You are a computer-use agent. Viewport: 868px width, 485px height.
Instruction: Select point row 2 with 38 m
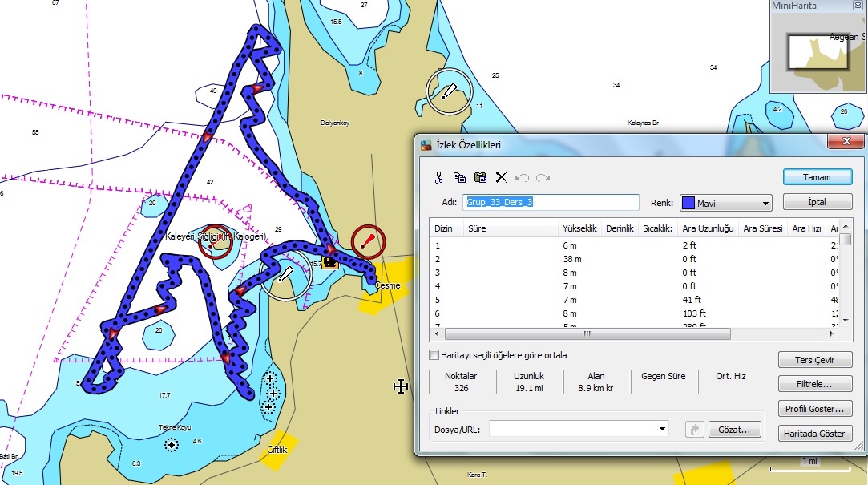pos(635,259)
